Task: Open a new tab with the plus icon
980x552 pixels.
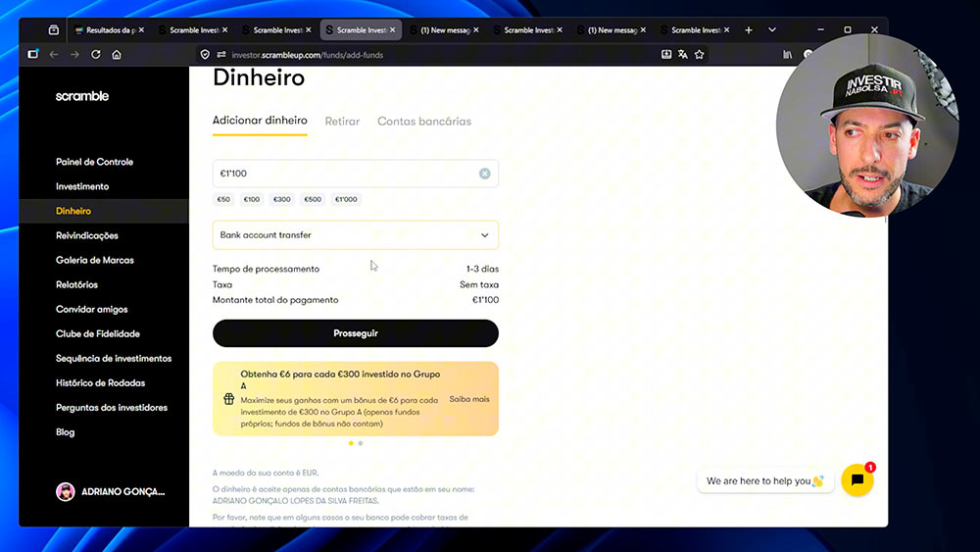Action: (x=748, y=30)
